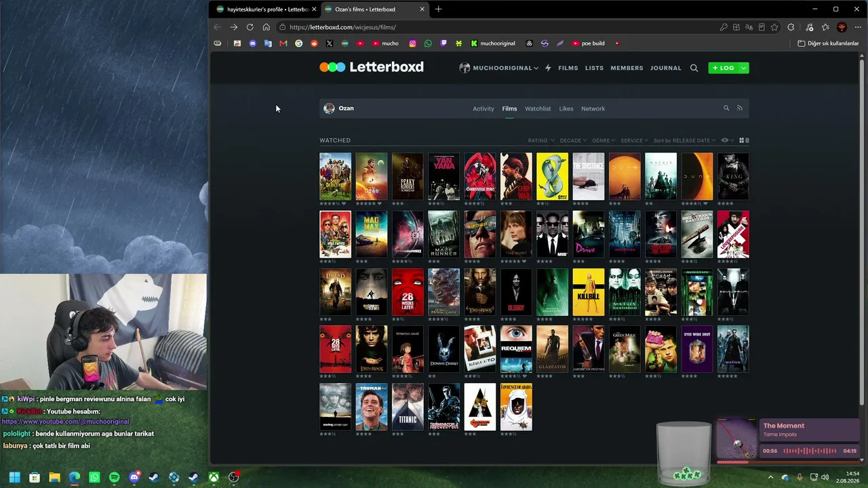Open the MUCHOORIGINAL account dropdown
The height and width of the screenshot is (488, 868).
(x=498, y=68)
